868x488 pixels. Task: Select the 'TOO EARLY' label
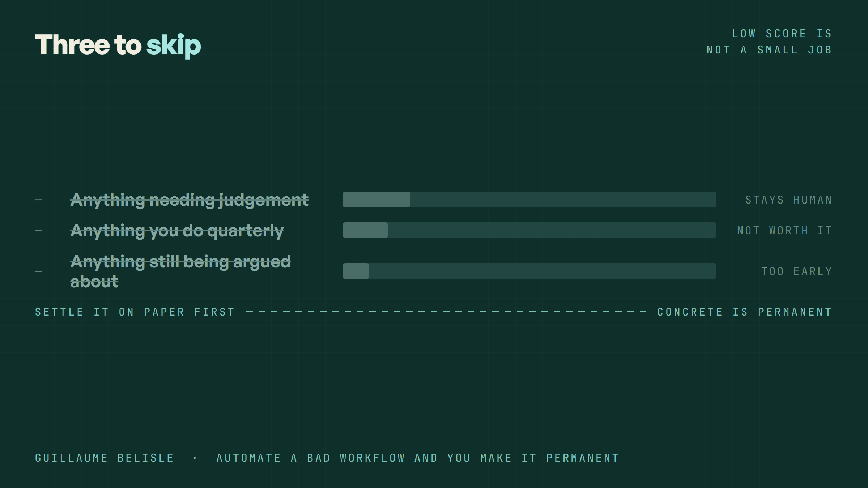797,271
